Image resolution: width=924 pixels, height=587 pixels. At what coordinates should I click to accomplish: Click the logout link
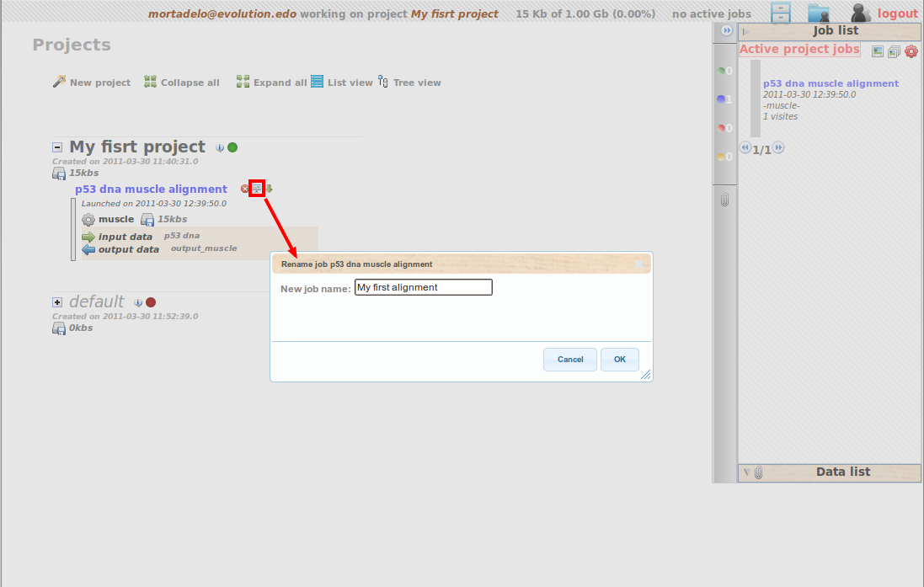tap(897, 13)
